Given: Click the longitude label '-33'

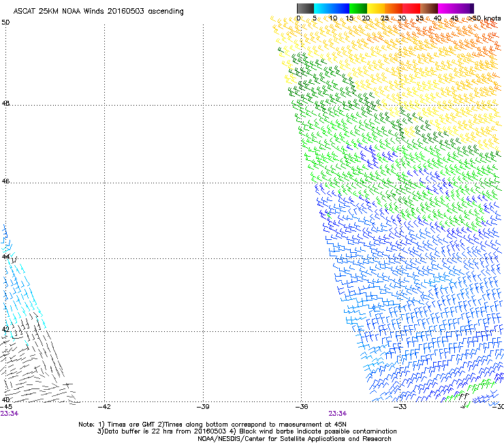Looking at the screenshot, I should coord(400,407).
